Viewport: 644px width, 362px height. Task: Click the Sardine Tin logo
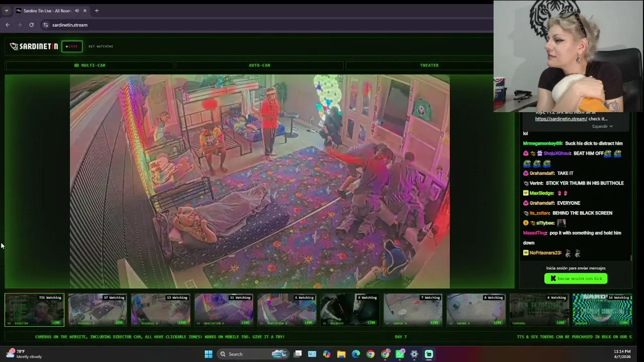(34, 46)
